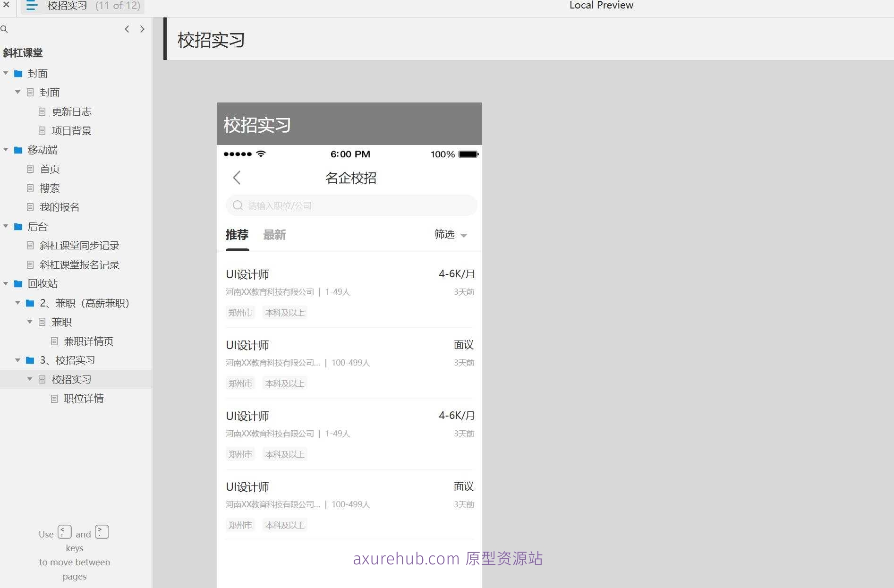Select the 推荐 tab
894x588 pixels.
237,235
